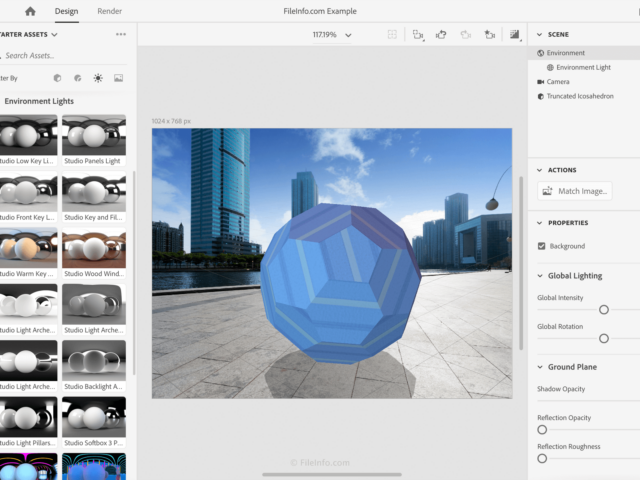Collapse the Scene panel section

540,35
